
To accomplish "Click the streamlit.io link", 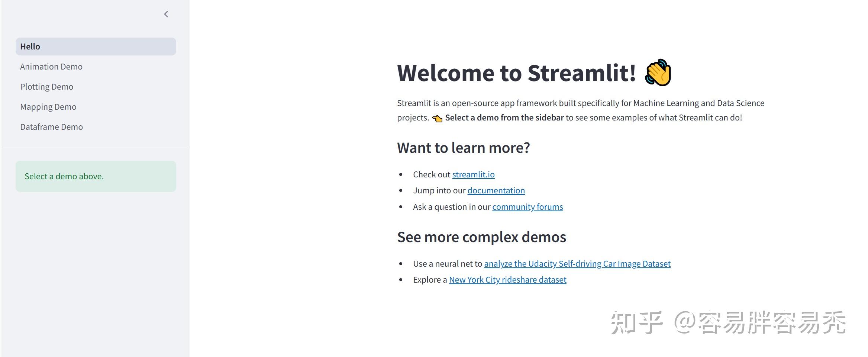I will coord(473,174).
